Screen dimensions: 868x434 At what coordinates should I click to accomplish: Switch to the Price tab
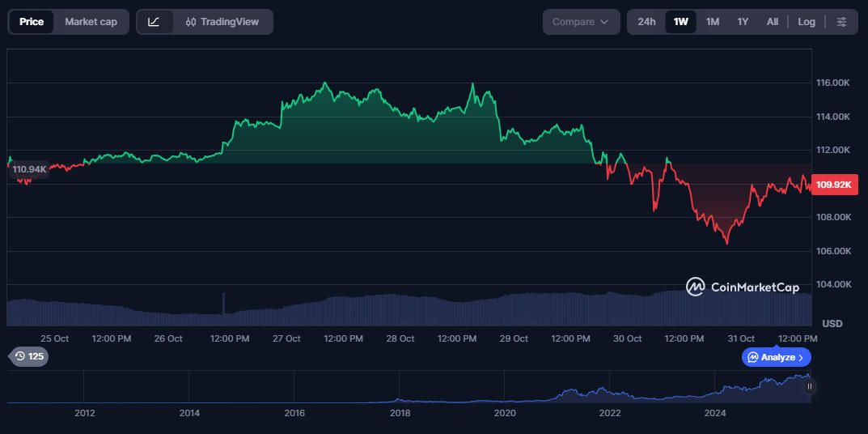click(x=32, y=22)
